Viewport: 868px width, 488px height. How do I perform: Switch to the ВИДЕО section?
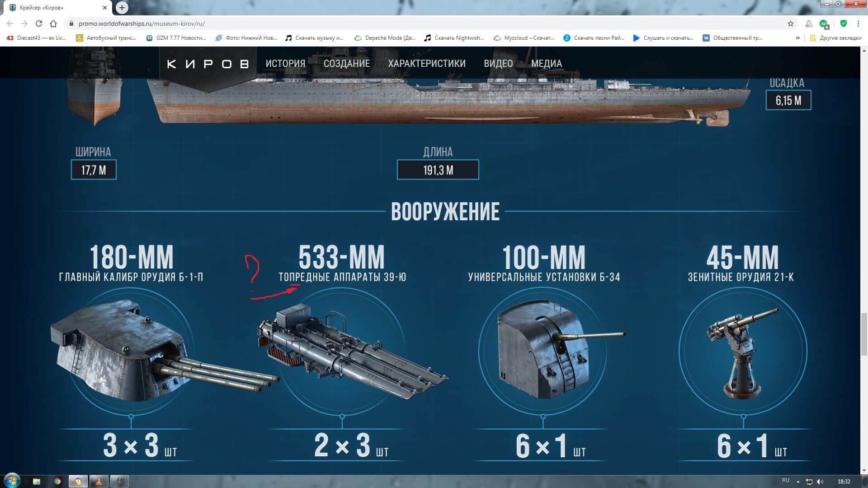point(498,64)
